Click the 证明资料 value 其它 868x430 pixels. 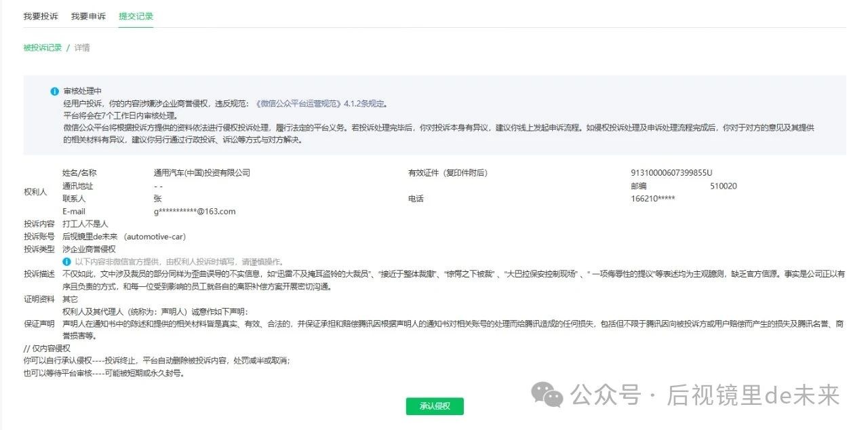point(70,299)
